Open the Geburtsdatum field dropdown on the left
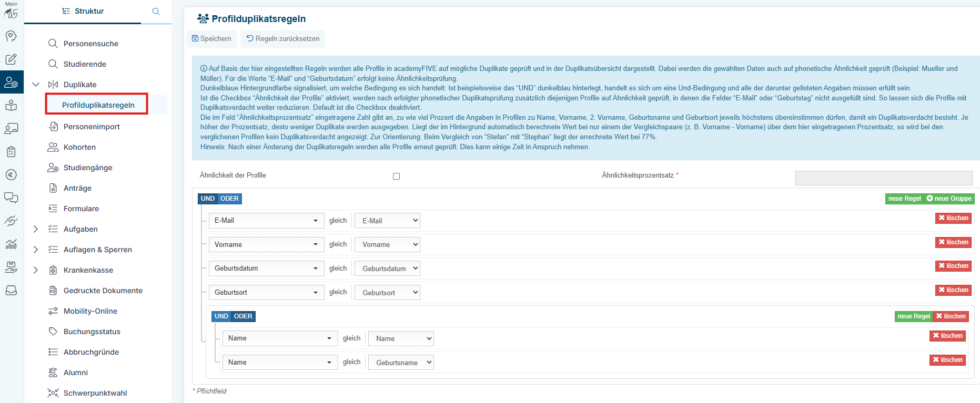Screen dimensions: 980x403 [266, 268]
